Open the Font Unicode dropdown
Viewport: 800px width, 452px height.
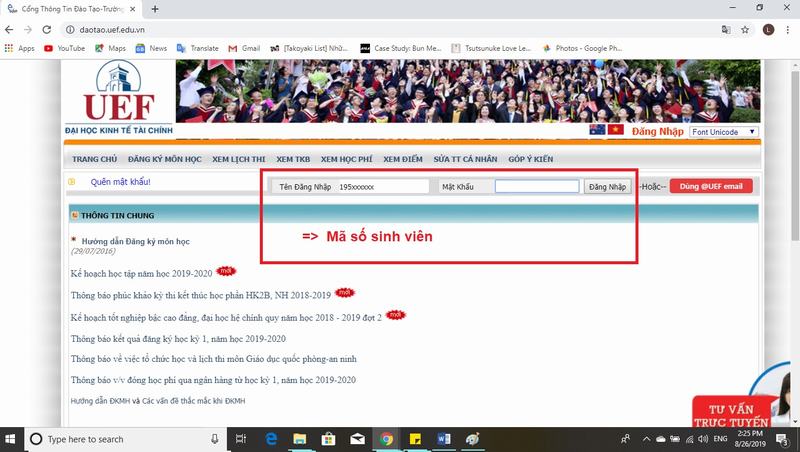click(723, 132)
